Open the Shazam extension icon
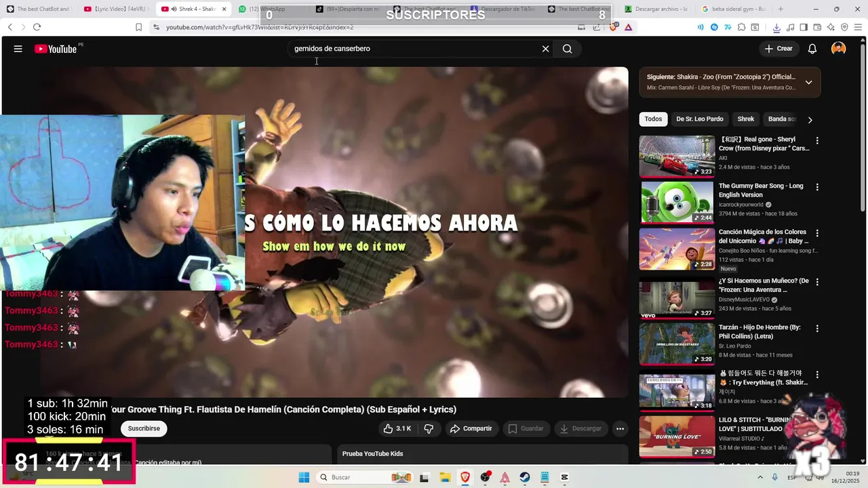868x488 pixels. (x=714, y=27)
